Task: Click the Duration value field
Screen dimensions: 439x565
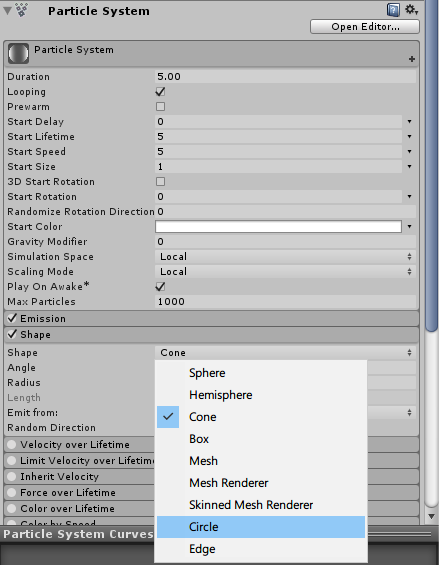Action: [x=285, y=77]
